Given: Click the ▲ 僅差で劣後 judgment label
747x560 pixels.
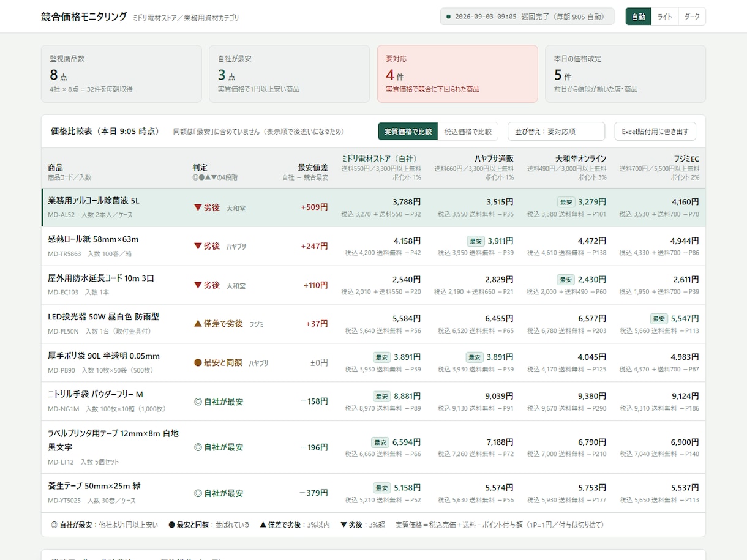Looking at the screenshot, I should [x=218, y=324].
